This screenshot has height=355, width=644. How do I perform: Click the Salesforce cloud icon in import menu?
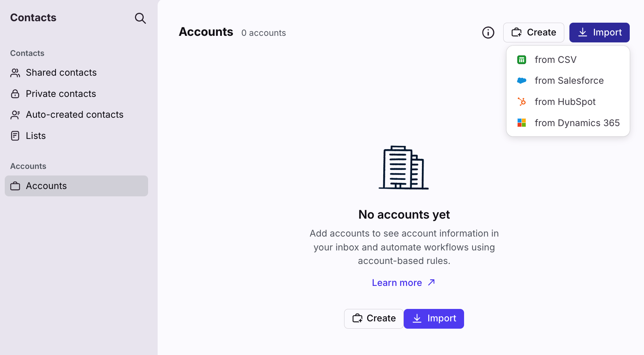coord(521,80)
